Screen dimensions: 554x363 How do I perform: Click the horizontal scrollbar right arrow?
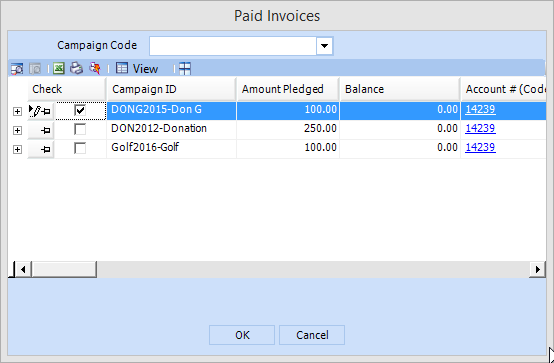(x=537, y=270)
